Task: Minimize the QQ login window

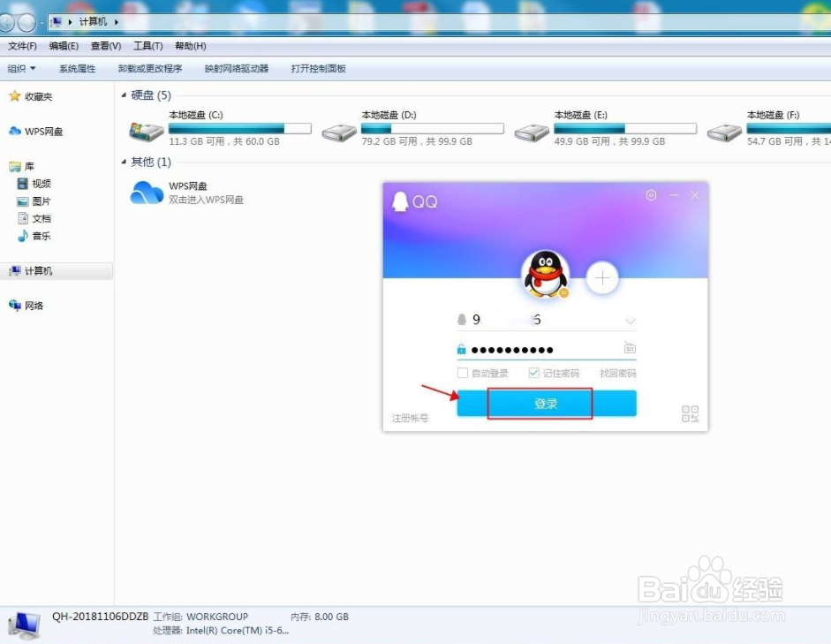Action: (674, 195)
